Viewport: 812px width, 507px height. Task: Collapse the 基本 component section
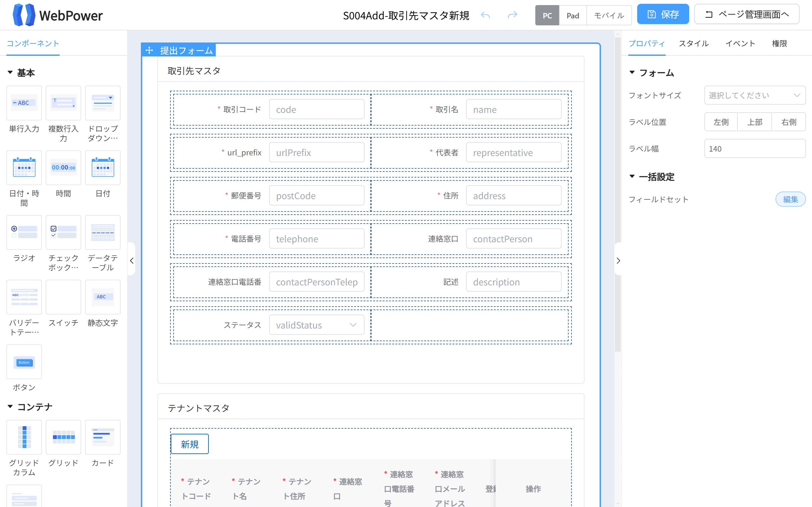click(10, 72)
